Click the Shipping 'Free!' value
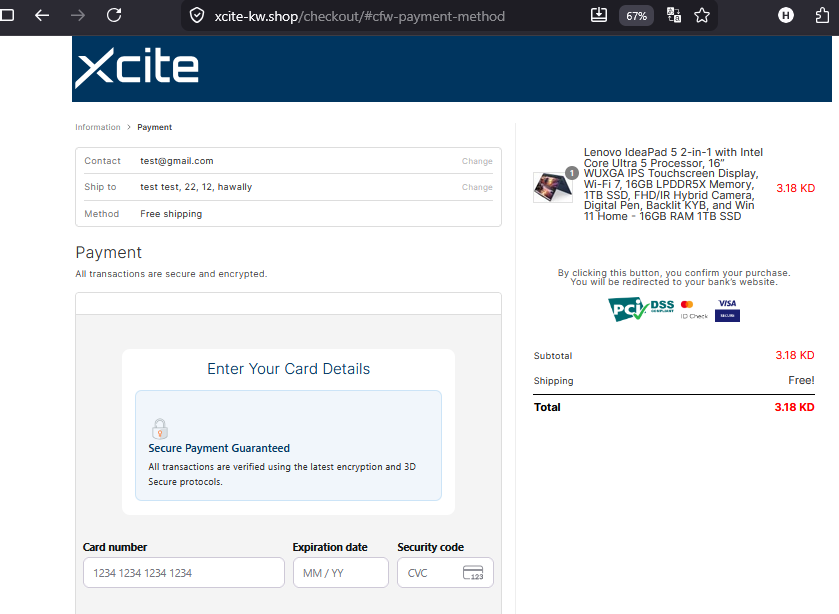The height and width of the screenshot is (614, 839). 801,380
